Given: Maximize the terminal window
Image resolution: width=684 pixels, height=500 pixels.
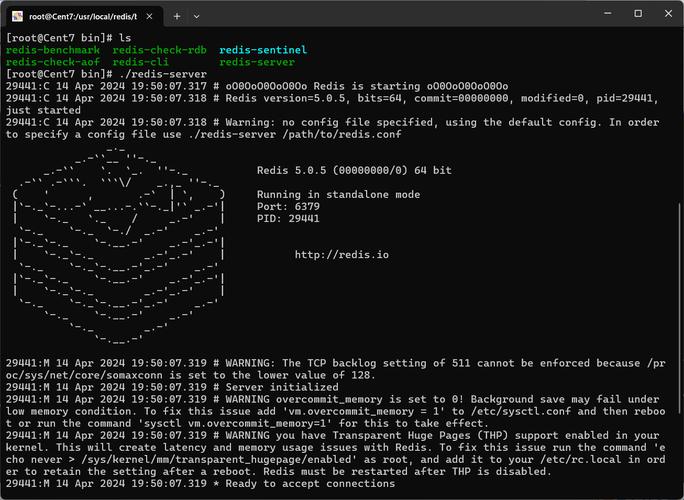Looking at the screenshot, I should coord(638,14).
